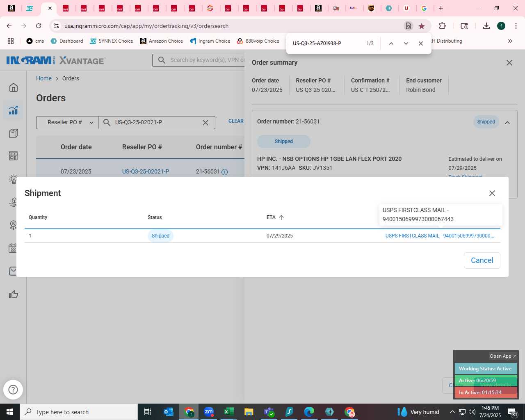The image size is (525, 420).
Task: Close the Order summary panel
Action: click(509, 63)
